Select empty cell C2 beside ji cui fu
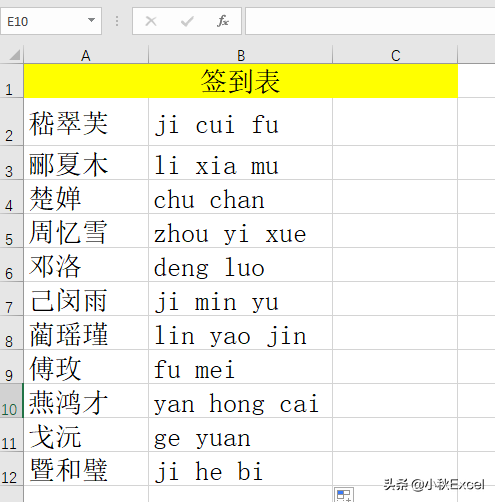Screen dimensions: 495x502 tap(395, 122)
